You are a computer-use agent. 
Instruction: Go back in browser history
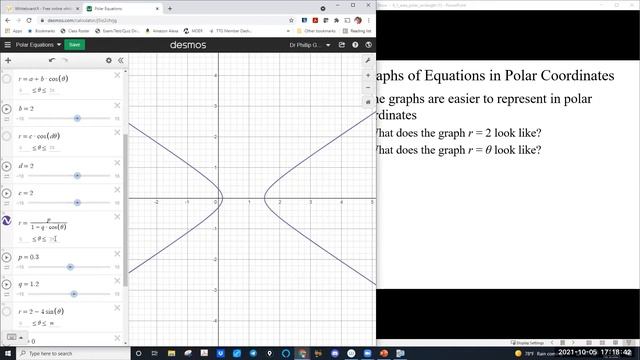coord(8,20)
